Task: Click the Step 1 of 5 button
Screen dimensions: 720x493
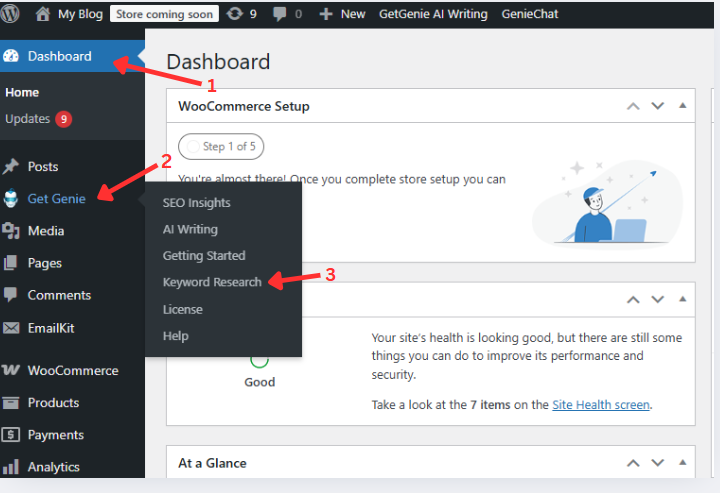Action: (221, 146)
